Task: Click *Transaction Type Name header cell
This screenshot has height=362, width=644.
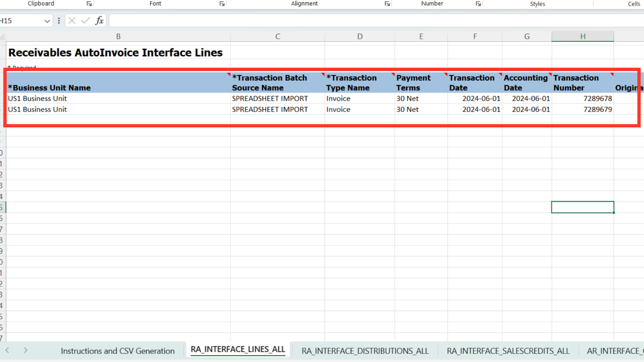Action: (x=360, y=83)
